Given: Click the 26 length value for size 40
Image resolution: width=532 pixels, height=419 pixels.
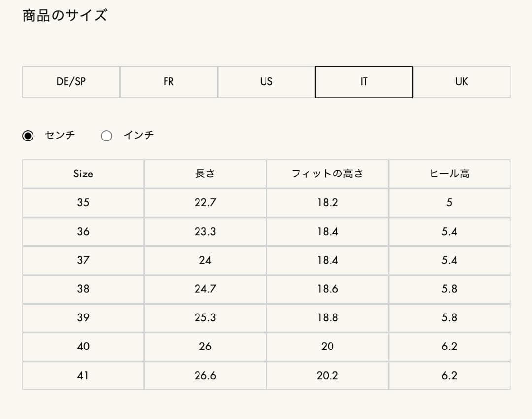Looking at the screenshot, I should [x=205, y=347].
